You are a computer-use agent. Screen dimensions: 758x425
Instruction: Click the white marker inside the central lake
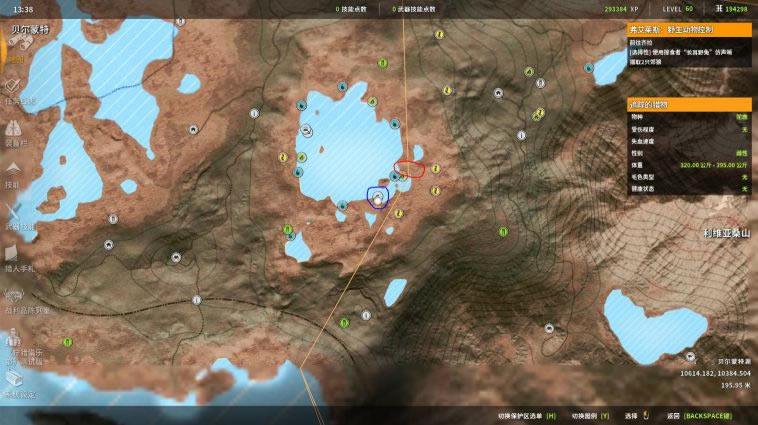pos(306,131)
